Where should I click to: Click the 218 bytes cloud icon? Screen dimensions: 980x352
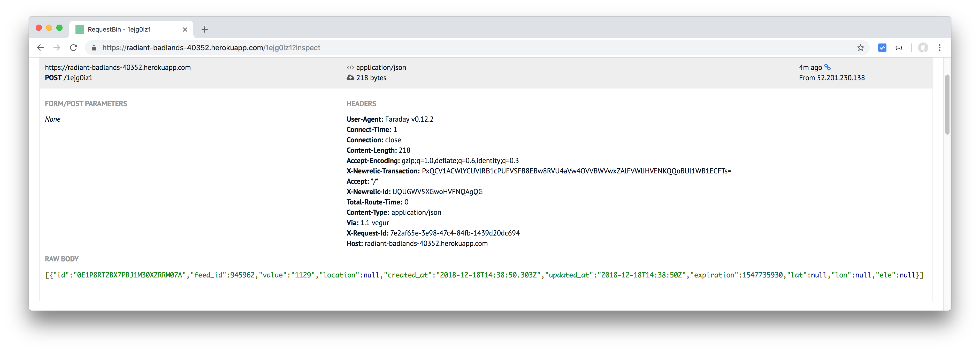350,78
